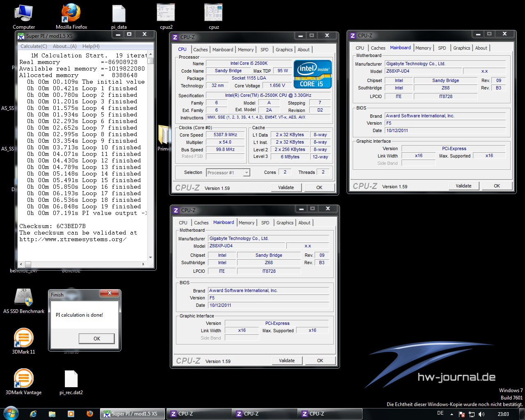525x420 pixels.
Task: Click the network tray icon
Action: pos(472,414)
